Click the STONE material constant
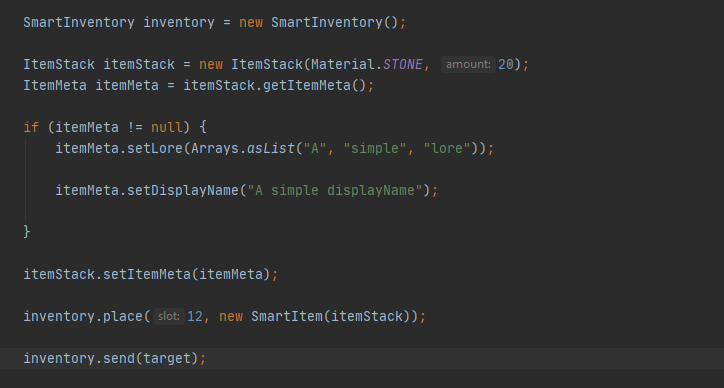 coord(403,65)
